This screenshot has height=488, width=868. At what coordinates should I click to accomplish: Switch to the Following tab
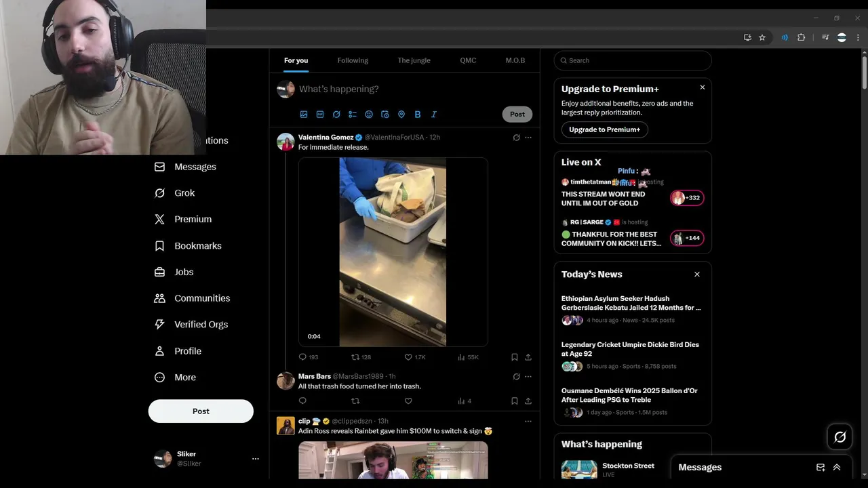pyautogui.click(x=353, y=60)
